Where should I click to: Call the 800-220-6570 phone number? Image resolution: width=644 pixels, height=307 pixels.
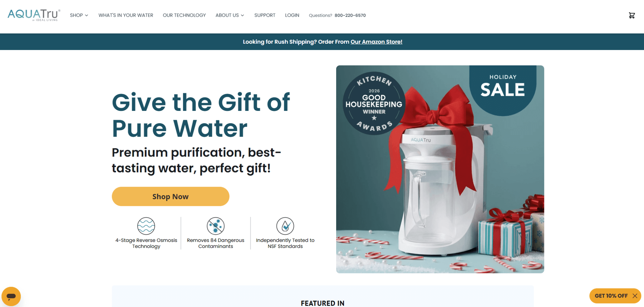[x=350, y=15]
